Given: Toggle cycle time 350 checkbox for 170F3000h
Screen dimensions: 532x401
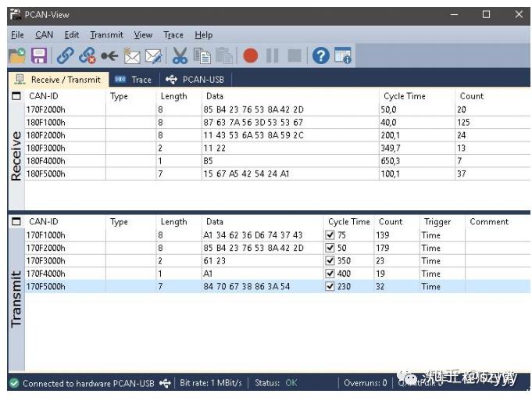Looking at the screenshot, I should pyautogui.click(x=330, y=261).
